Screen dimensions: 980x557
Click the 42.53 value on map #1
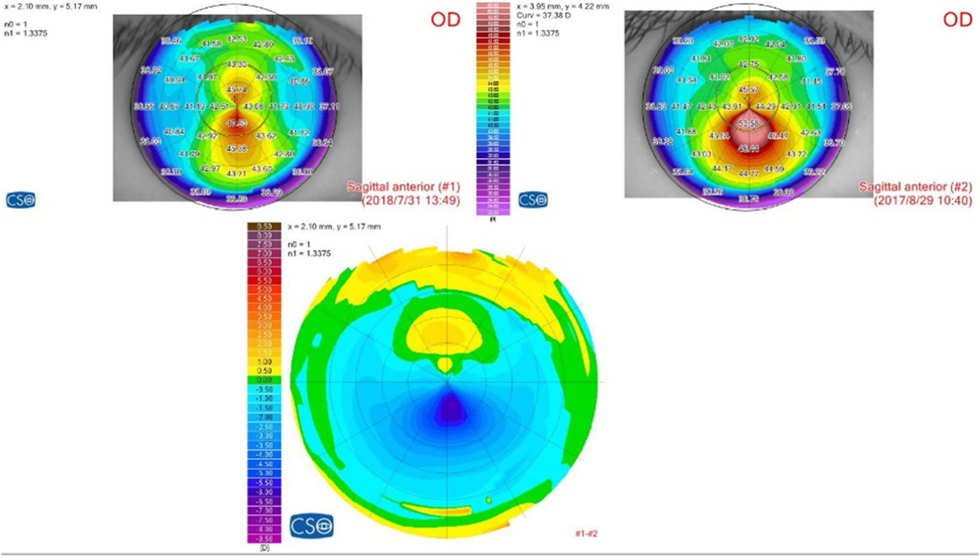point(237,39)
